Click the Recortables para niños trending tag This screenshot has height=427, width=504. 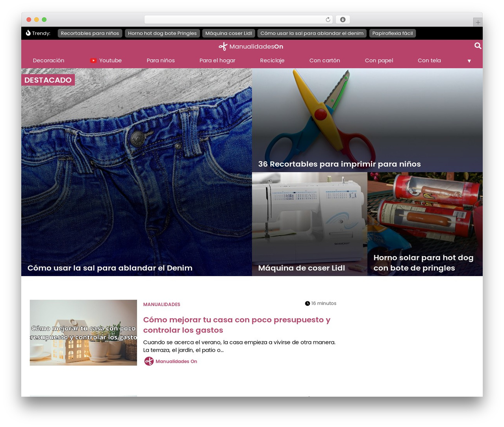90,33
